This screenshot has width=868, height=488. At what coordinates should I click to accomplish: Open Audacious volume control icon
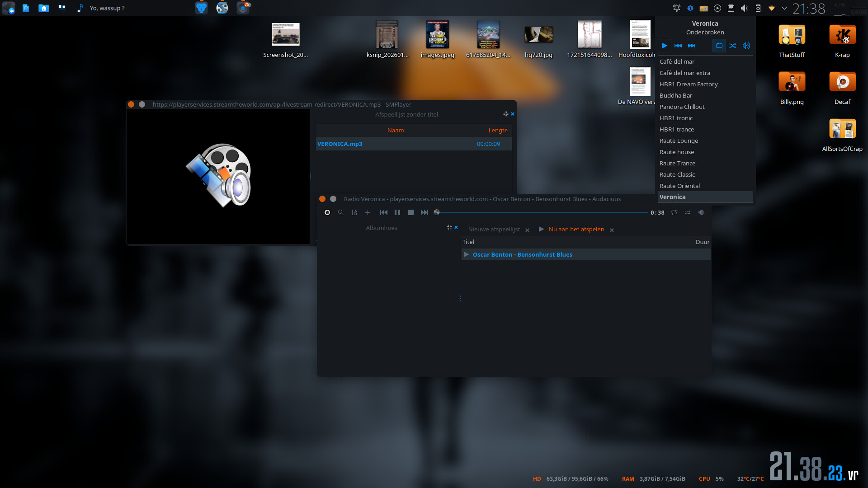point(701,212)
